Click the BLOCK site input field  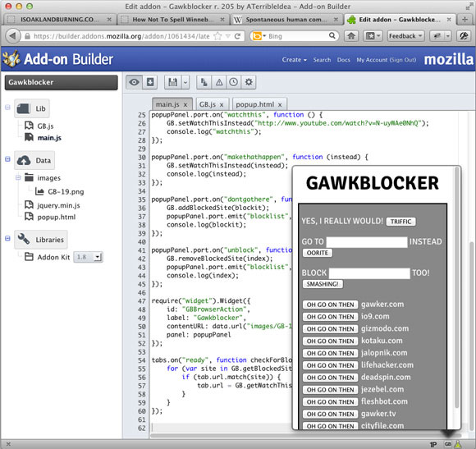click(369, 273)
